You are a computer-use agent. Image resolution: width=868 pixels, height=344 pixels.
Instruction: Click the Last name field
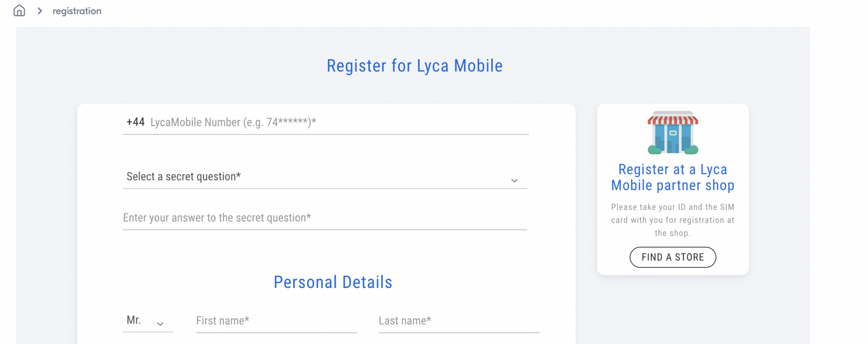tap(458, 321)
